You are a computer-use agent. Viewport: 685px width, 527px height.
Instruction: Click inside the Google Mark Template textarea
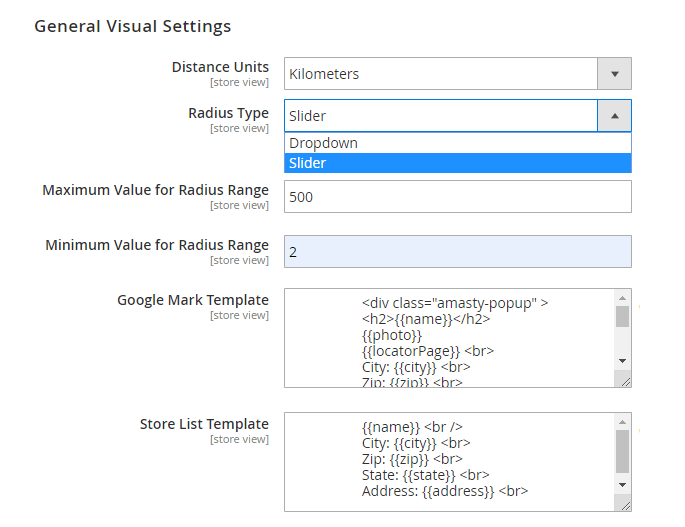pos(450,338)
